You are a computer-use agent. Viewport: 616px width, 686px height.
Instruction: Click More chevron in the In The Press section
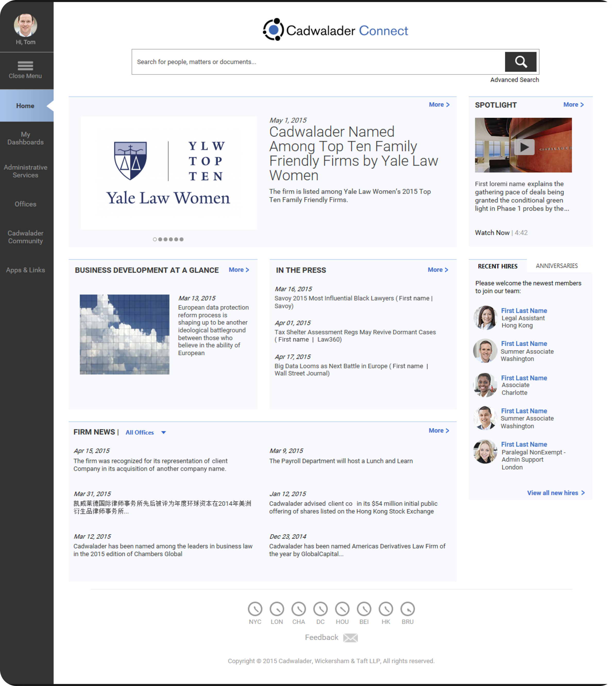tap(438, 270)
